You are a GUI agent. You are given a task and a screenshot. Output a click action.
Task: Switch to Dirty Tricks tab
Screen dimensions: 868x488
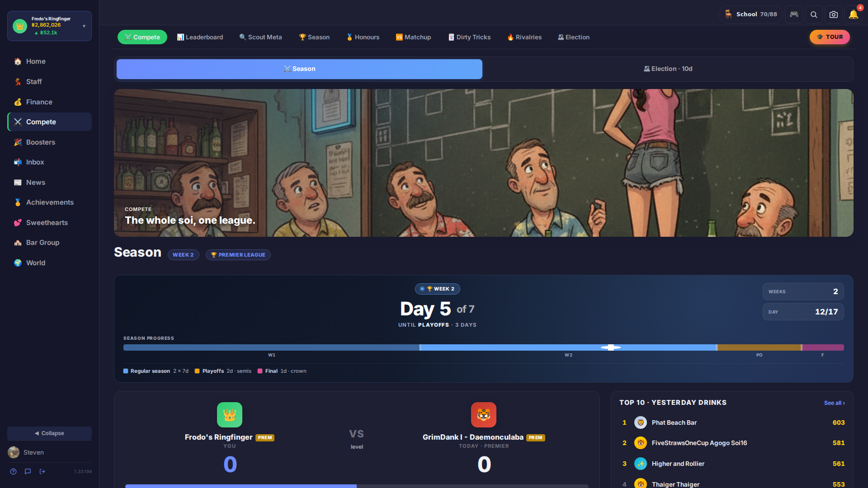(469, 37)
